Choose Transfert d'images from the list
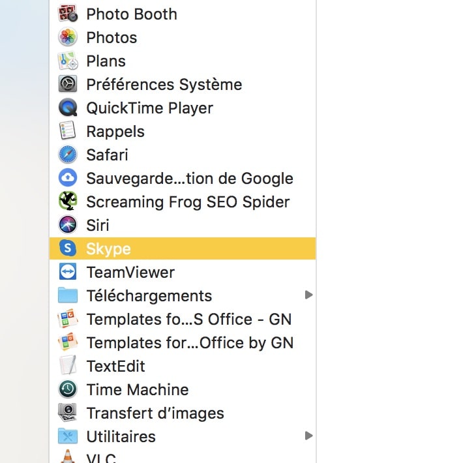476x463 pixels. point(155,413)
